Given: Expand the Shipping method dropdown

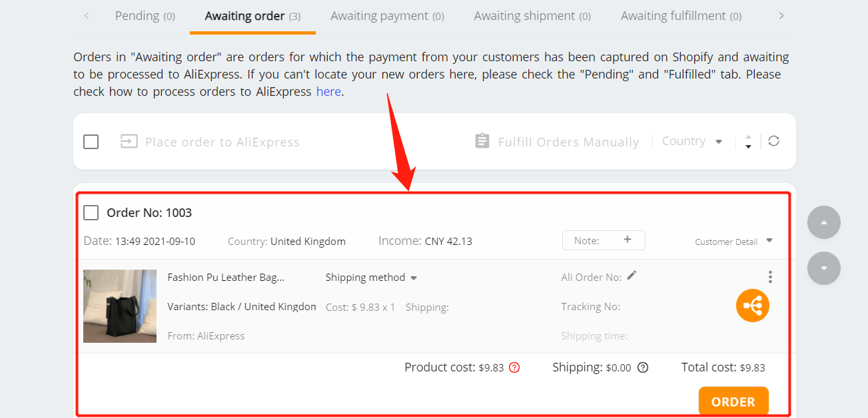Looking at the screenshot, I should (371, 278).
